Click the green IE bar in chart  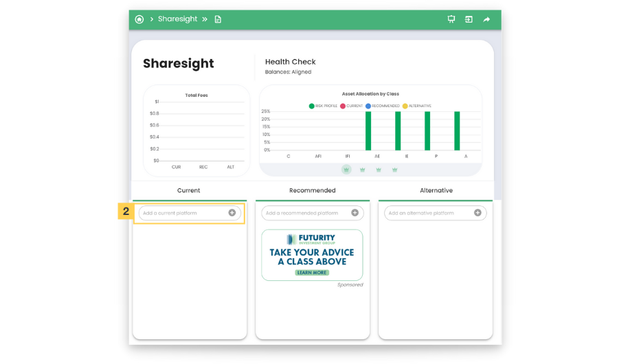398,131
